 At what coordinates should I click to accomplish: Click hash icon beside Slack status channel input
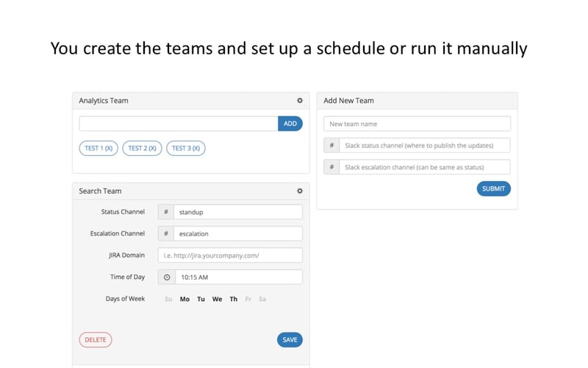(x=331, y=146)
